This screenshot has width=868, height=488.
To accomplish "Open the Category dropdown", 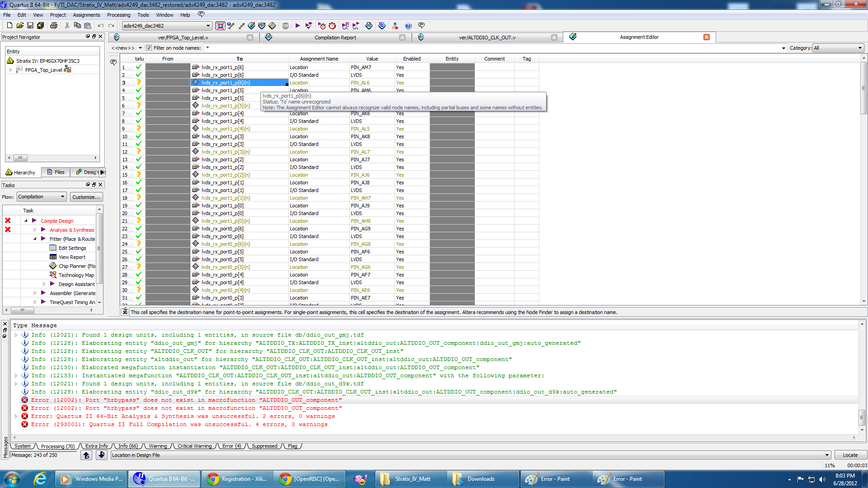I will (838, 48).
